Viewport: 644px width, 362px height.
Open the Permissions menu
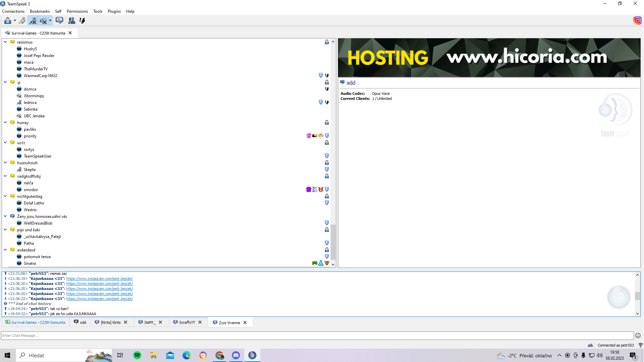coord(77,11)
